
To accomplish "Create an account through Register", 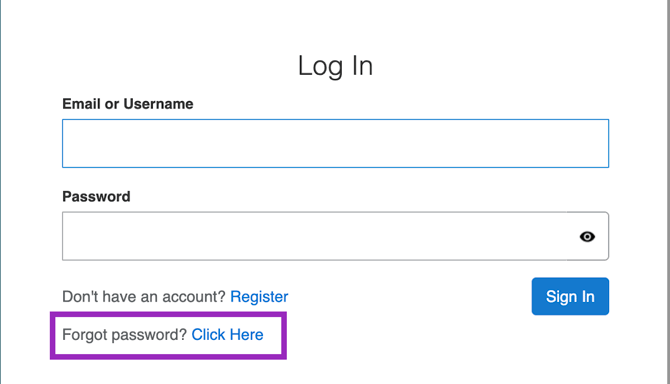I will (259, 296).
